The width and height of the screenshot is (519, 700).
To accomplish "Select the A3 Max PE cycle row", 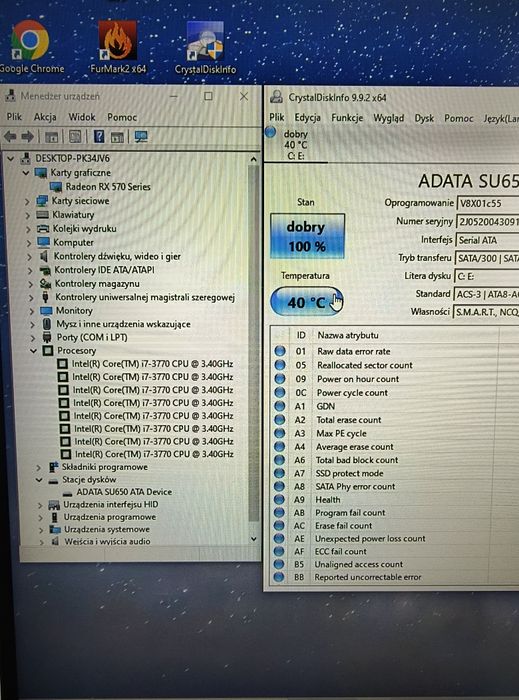I will pyautogui.click(x=395, y=433).
